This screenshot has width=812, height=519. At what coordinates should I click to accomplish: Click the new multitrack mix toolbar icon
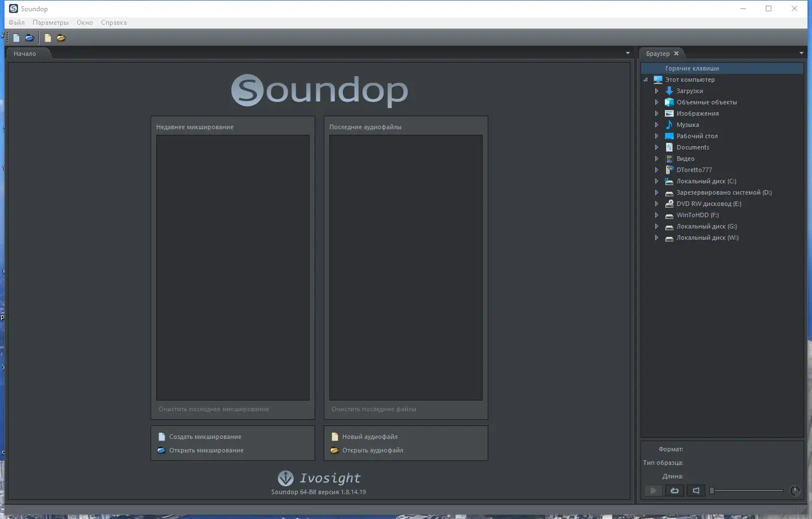(16, 38)
